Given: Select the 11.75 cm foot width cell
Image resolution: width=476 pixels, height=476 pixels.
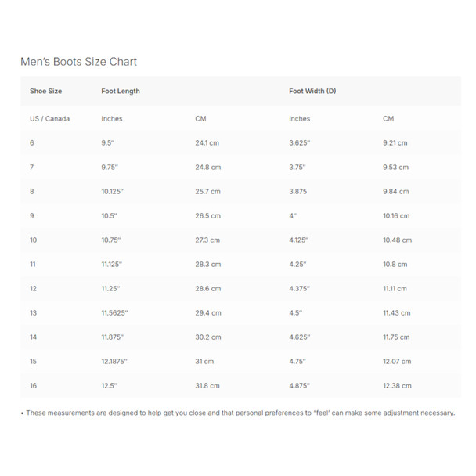Looking at the screenshot, I should (x=396, y=337).
